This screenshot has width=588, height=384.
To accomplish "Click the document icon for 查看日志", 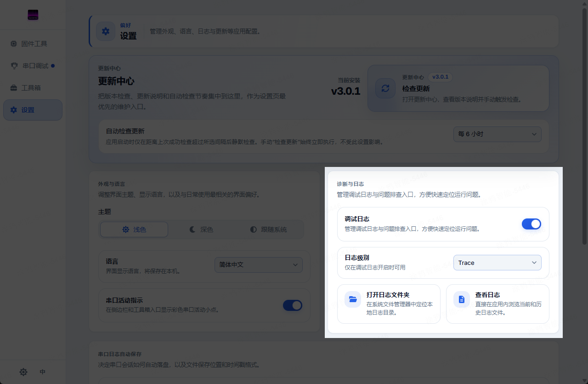I will [x=462, y=299].
